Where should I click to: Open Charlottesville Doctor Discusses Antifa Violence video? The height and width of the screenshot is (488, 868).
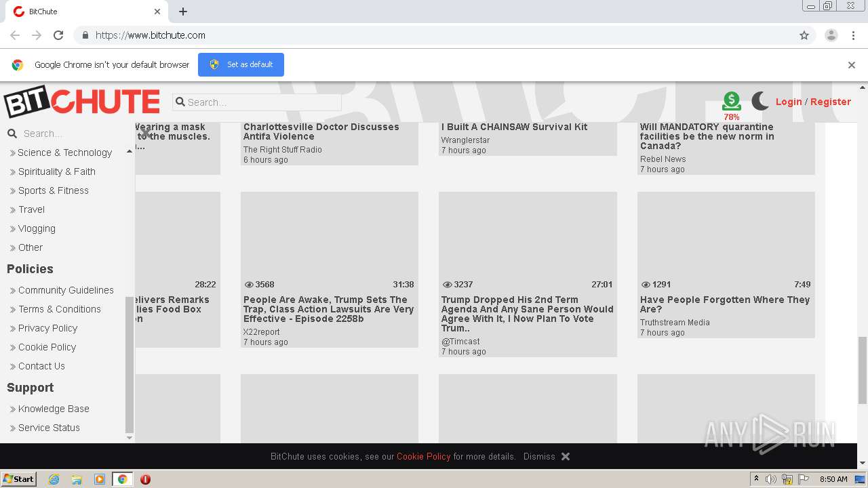[321, 131]
